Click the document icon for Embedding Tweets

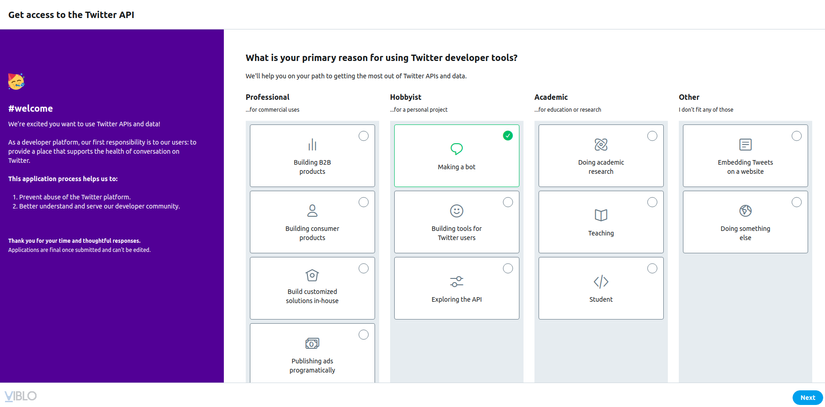pyautogui.click(x=745, y=145)
